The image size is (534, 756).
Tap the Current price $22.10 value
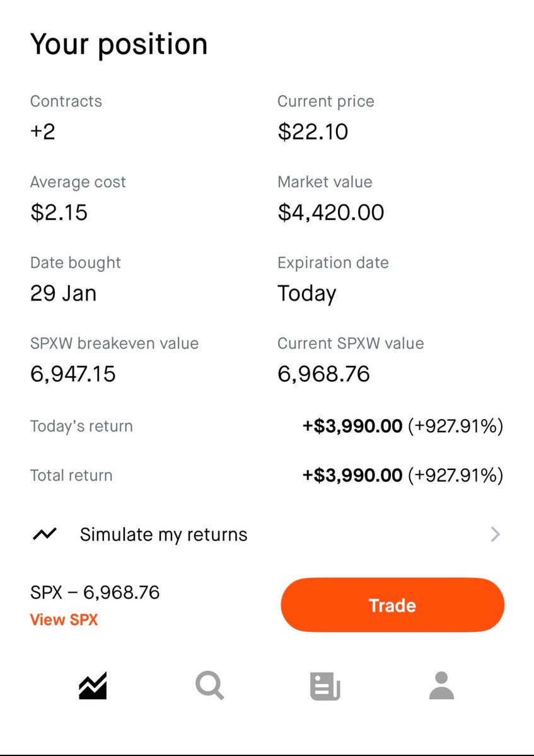pyautogui.click(x=313, y=132)
